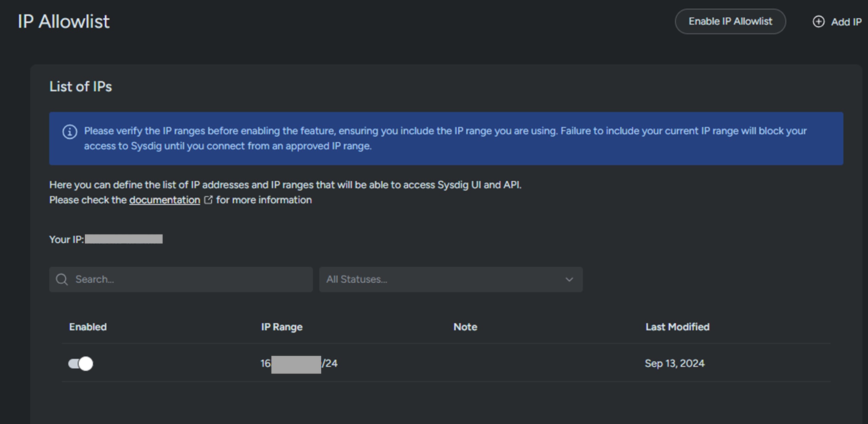Image resolution: width=868 pixels, height=424 pixels.
Task: Click the info icon in blue banner
Action: [70, 132]
